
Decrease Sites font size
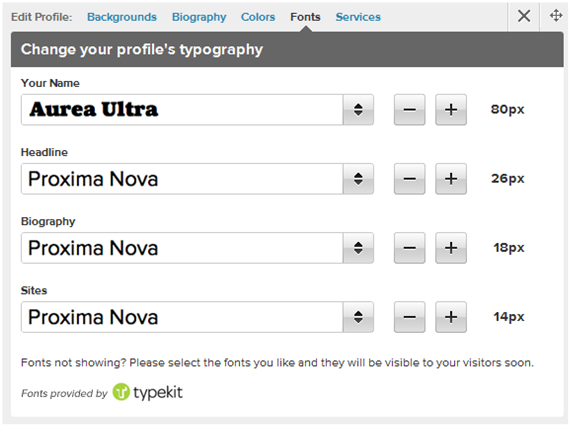pos(409,317)
